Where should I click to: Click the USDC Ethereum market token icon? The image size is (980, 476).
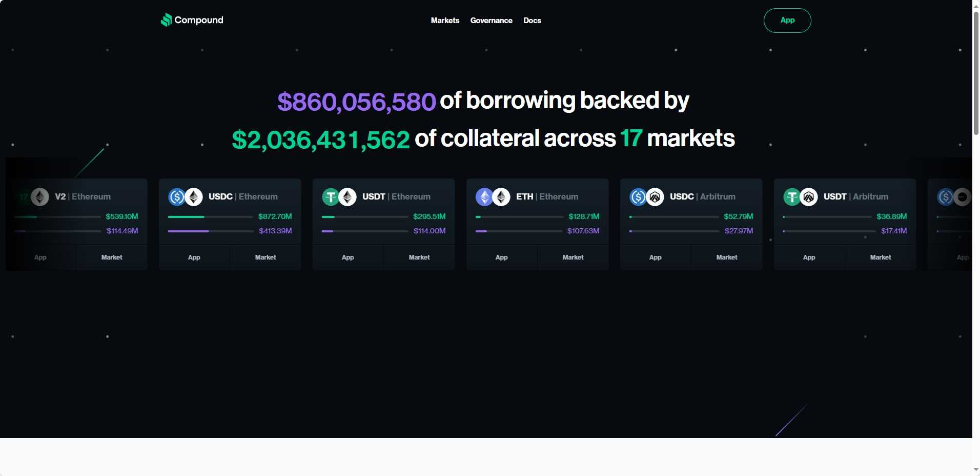(x=177, y=197)
